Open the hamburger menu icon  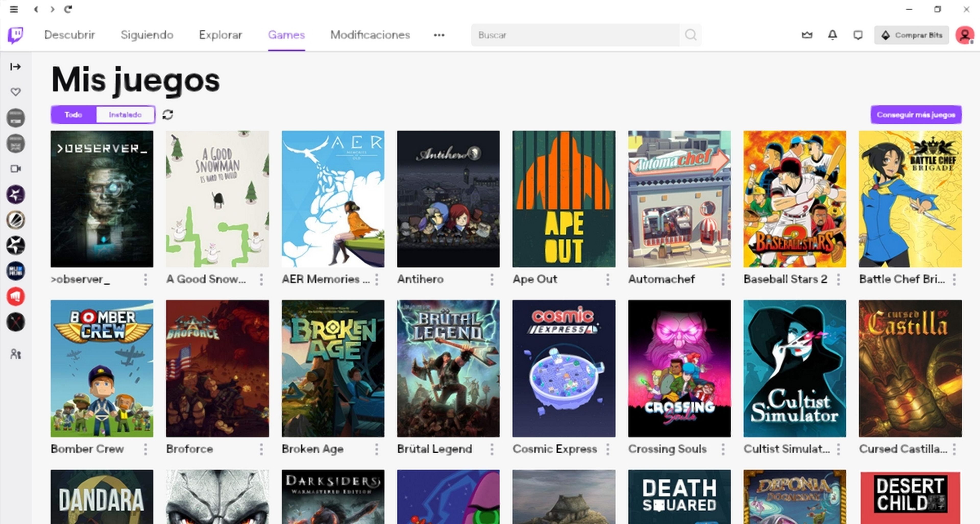[x=14, y=9]
